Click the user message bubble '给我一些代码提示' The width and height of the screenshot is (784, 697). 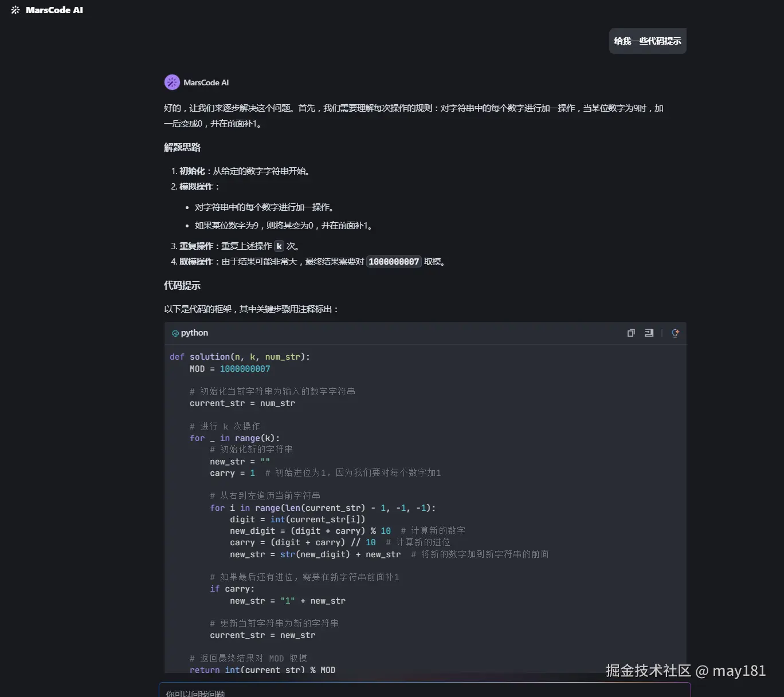pos(648,41)
